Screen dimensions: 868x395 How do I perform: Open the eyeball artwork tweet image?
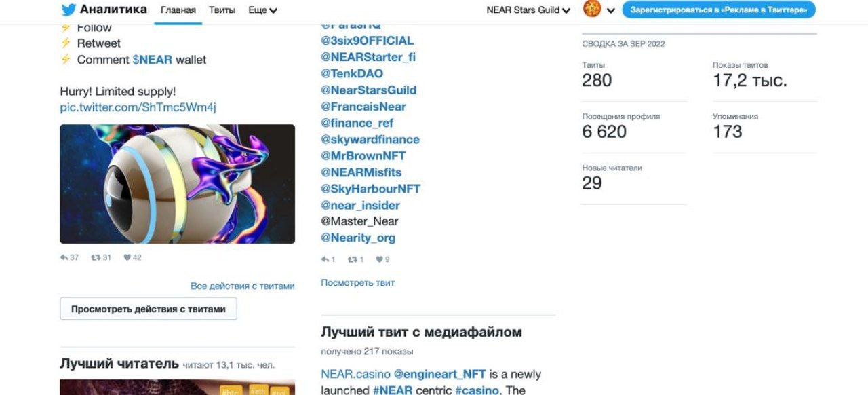tap(178, 184)
